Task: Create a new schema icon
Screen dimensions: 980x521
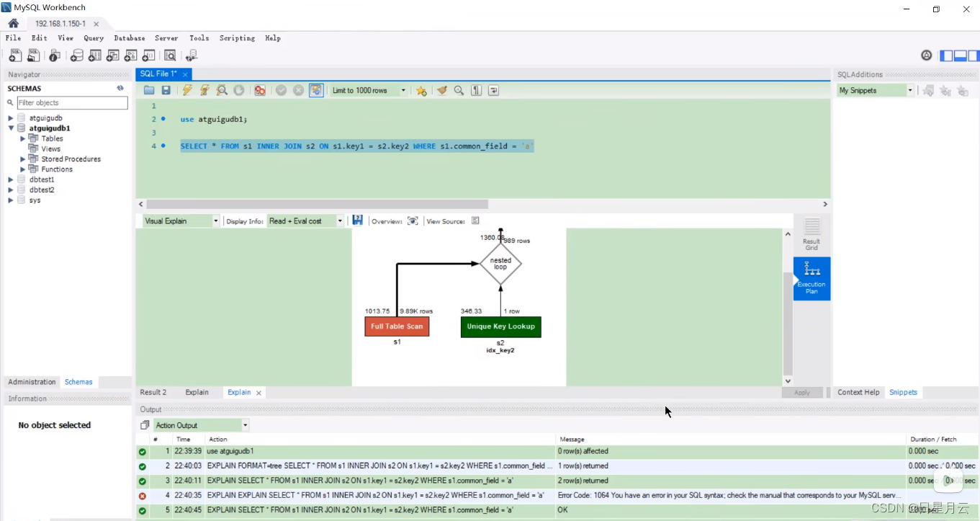Action: coord(77,55)
